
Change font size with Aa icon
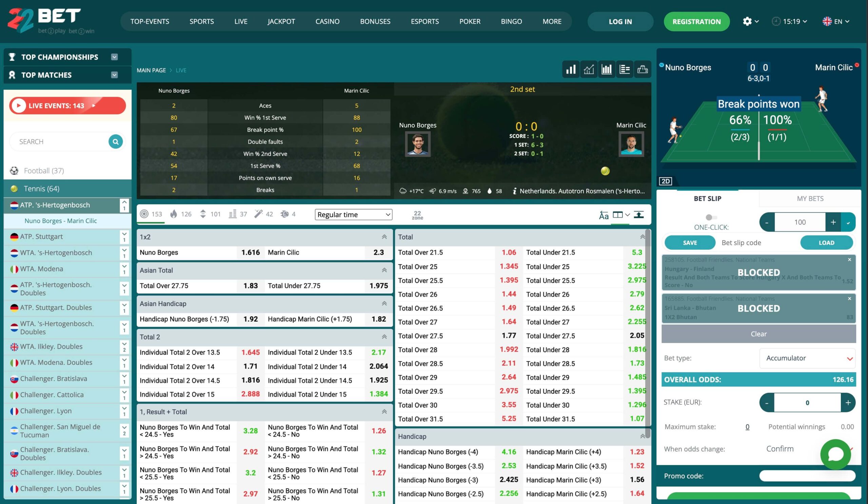[604, 215]
